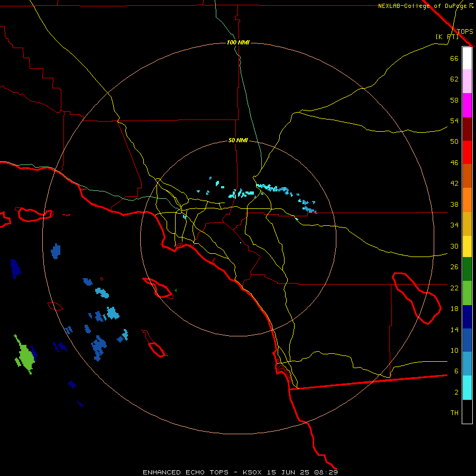Click the bright red 46-50 legend swatch

click(467, 152)
